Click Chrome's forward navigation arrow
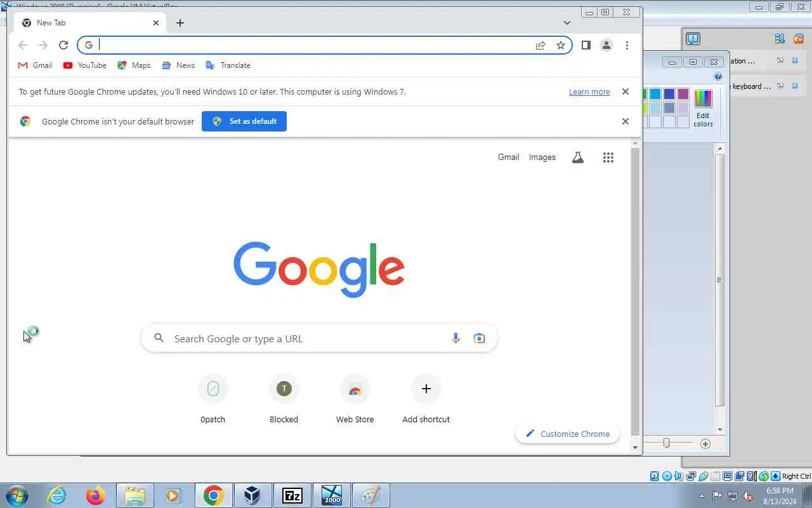This screenshot has height=508, width=812. (43, 45)
